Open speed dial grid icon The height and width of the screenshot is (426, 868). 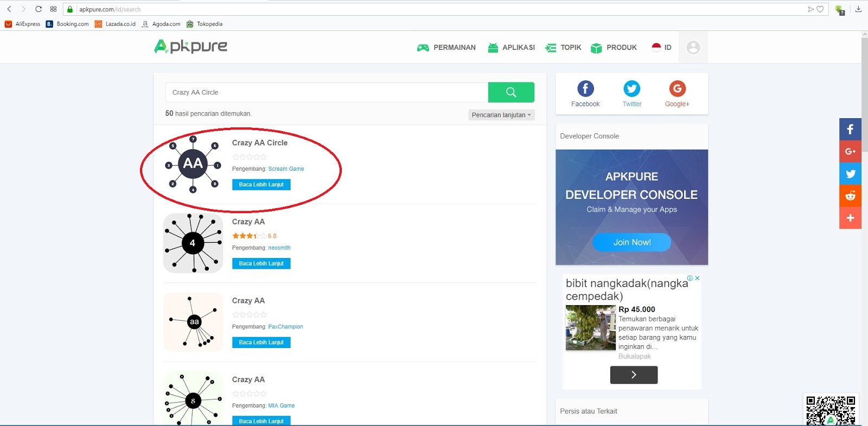(x=53, y=9)
